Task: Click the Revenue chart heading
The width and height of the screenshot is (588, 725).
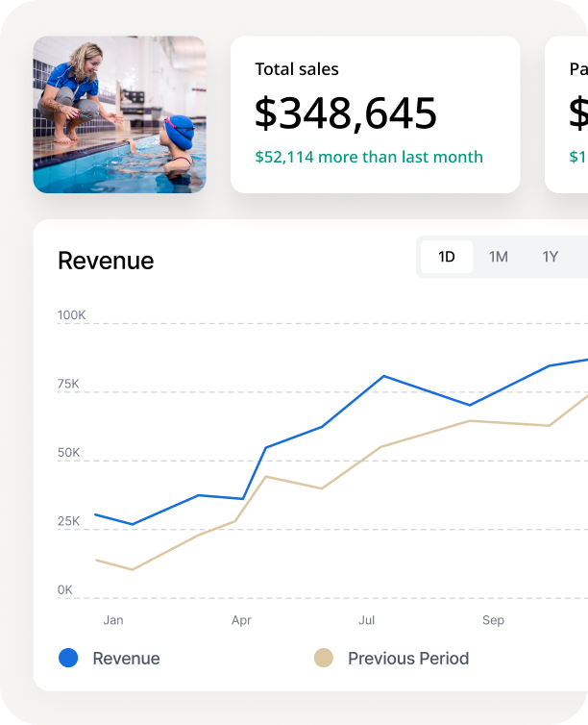Action: click(106, 261)
